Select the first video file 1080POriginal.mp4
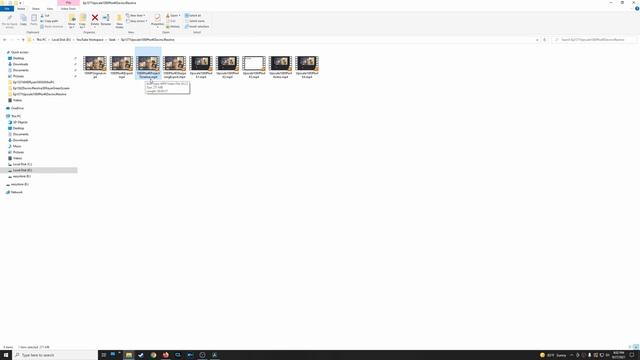The width and height of the screenshot is (640, 360). coord(95,67)
